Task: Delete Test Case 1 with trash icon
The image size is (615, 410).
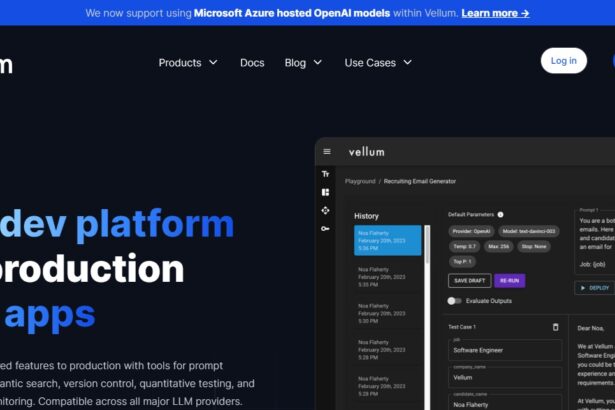Action: [555, 327]
